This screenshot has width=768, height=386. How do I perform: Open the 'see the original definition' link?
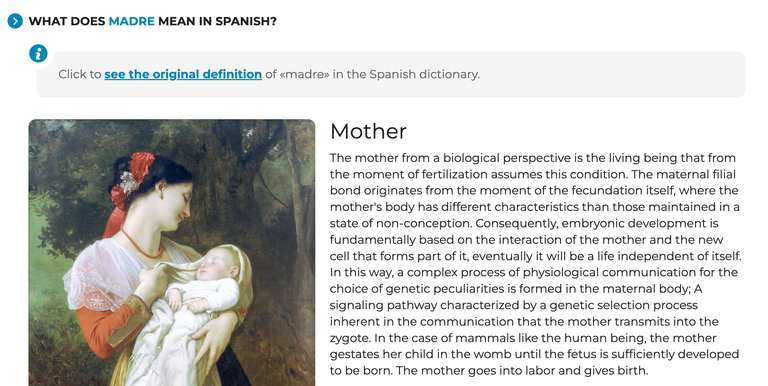click(183, 74)
